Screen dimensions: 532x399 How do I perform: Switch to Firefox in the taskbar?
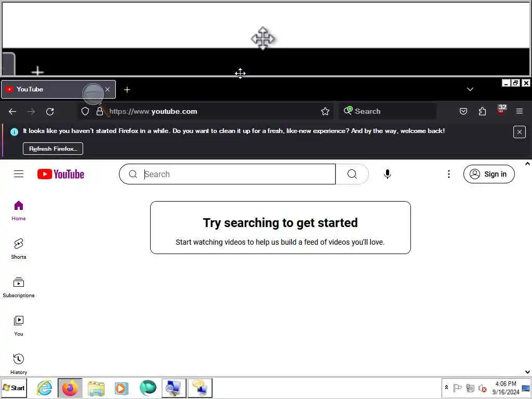70,388
